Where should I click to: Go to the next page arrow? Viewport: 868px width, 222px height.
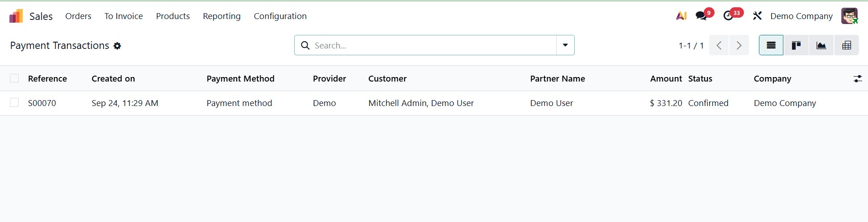click(739, 45)
